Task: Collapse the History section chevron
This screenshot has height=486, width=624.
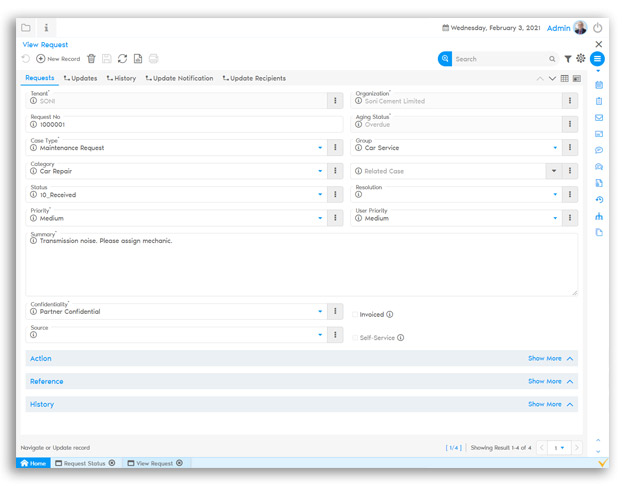Action: (x=570, y=405)
